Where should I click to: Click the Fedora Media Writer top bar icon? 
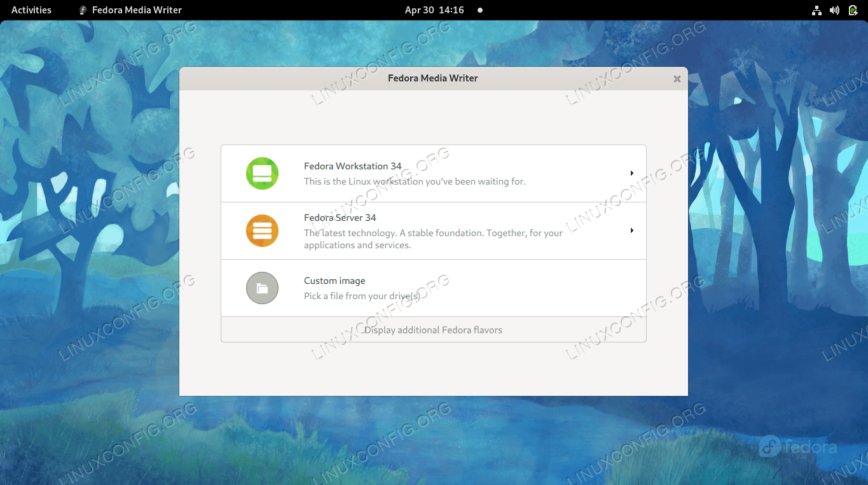click(83, 10)
